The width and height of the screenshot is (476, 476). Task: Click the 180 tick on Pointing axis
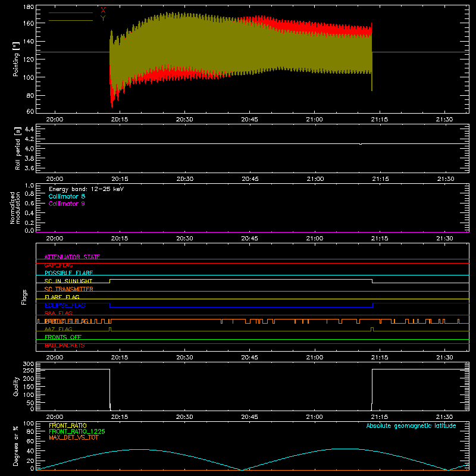[x=29, y=7]
